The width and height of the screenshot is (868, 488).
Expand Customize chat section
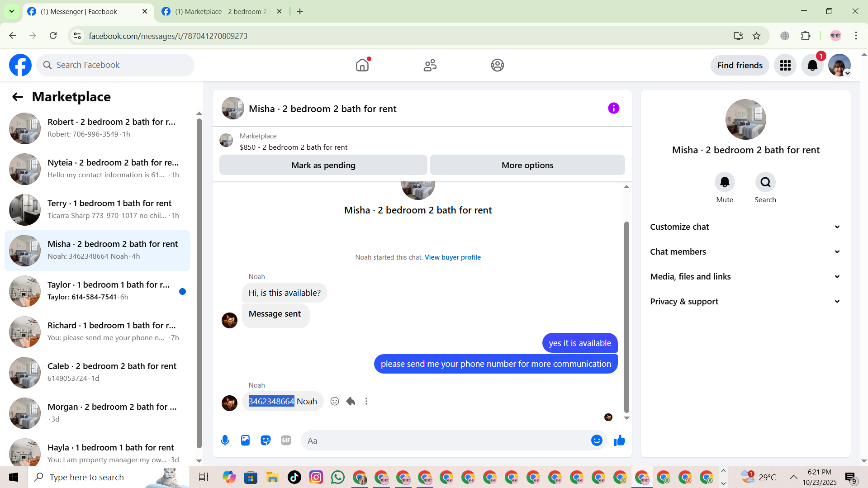745,227
